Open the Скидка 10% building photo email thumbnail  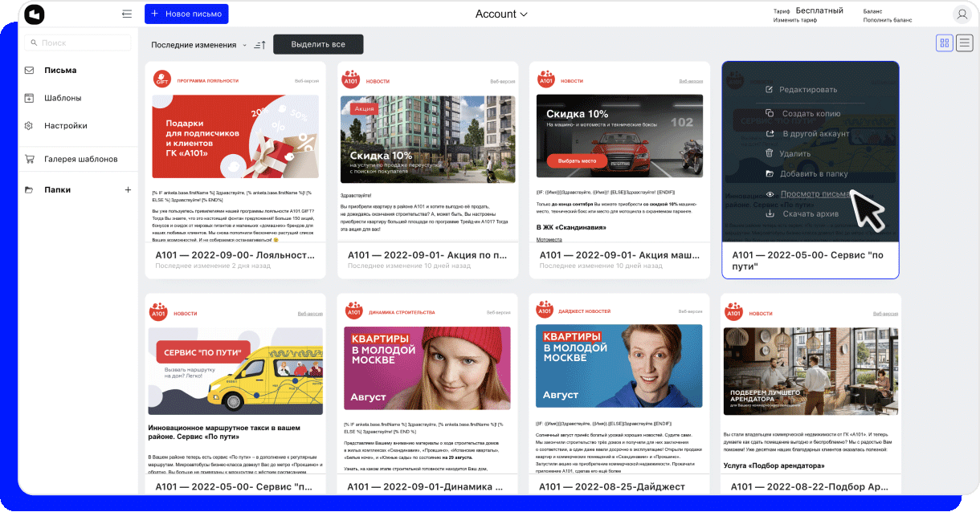427,140
